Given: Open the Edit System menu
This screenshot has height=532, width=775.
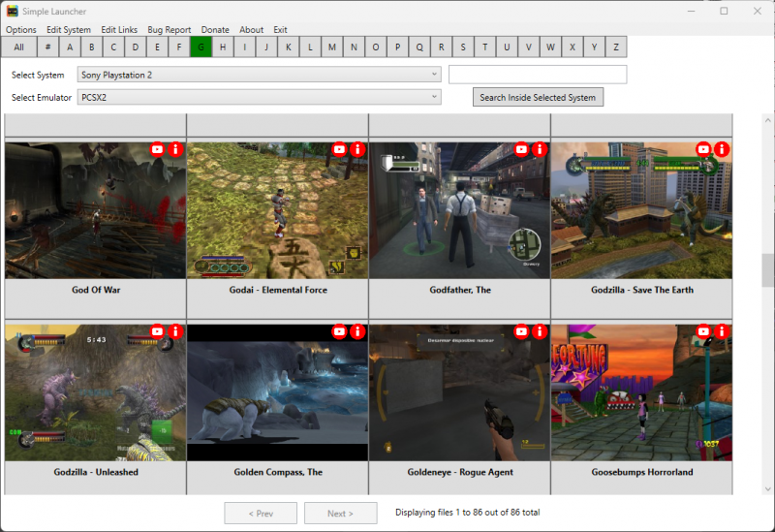Looking at the screenshot, I should pyautogui.click(x=69, y=30).
